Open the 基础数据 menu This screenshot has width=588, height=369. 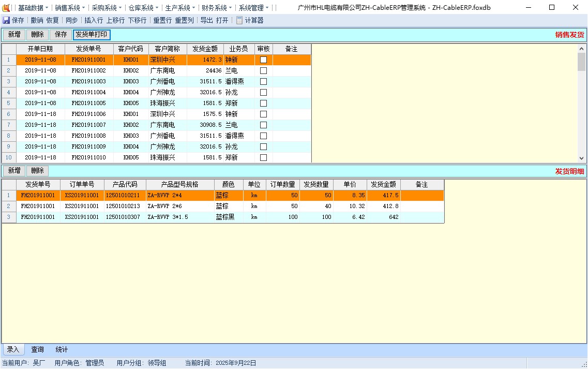33,8
